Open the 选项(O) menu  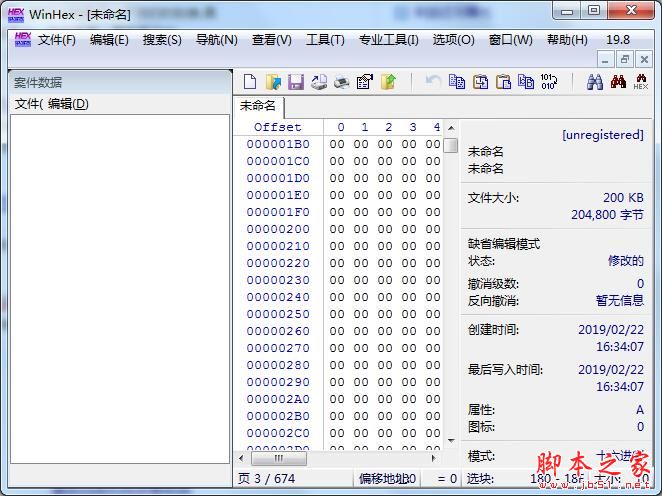click(453, 40)
